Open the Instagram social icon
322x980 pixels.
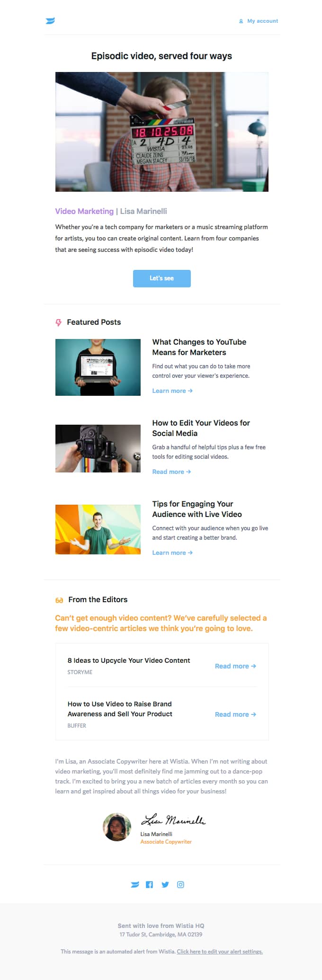[180, 884]
